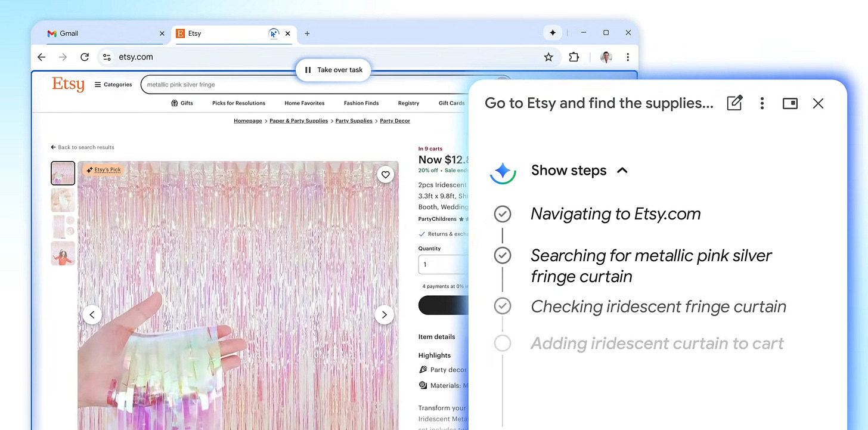The width and height of the screenshot is (868, 430).
Task: Show previous product image
Action: coord(92,314)
